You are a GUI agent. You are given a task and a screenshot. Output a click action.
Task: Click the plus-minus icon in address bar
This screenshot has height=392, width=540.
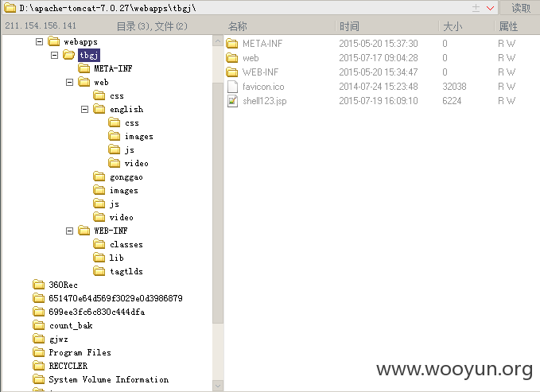tap(476, 8)
